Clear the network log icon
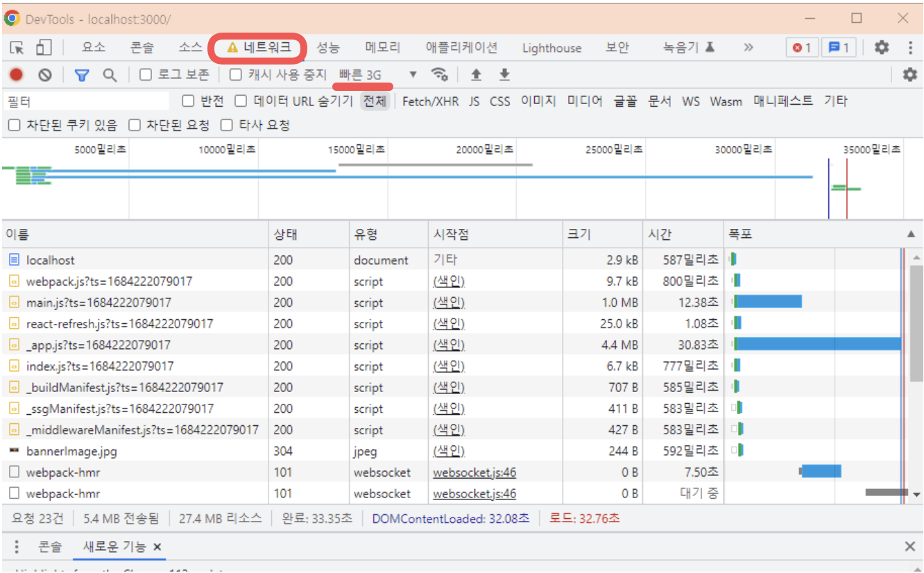Screen dimensions: 924x573 tap(45, 75)
